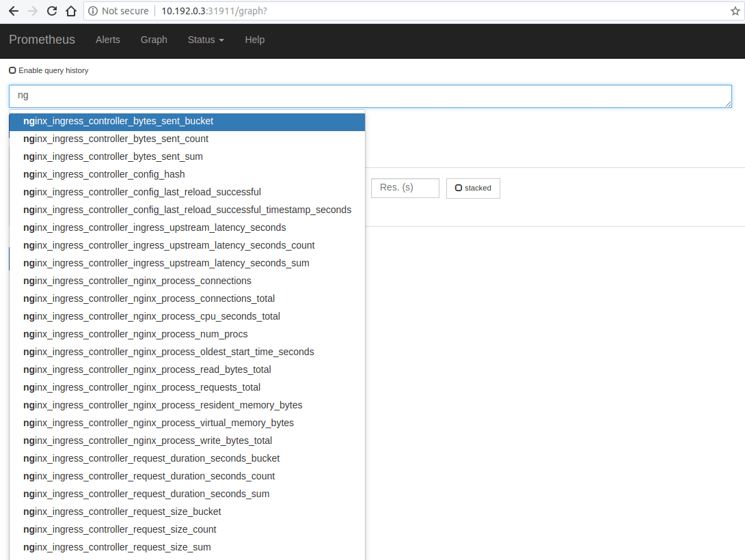
Task: Select the highlighted bytes_sent_bucket suggestion
Action: pyautogui.click(x=118, y=121)
